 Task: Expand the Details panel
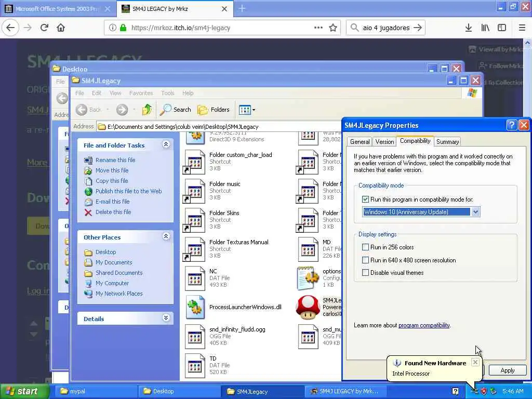pos(166,318)
